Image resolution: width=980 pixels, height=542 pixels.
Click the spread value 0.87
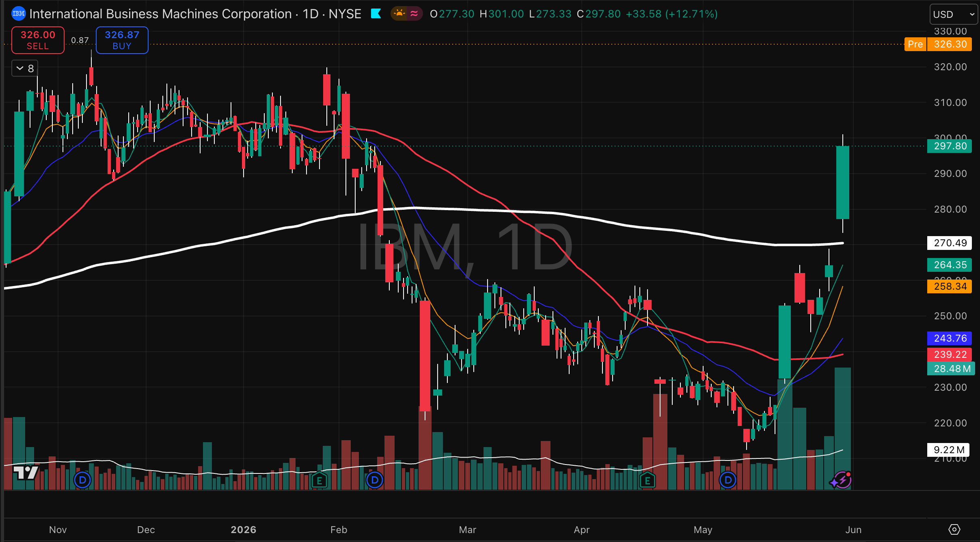click(x=80, y=40)
